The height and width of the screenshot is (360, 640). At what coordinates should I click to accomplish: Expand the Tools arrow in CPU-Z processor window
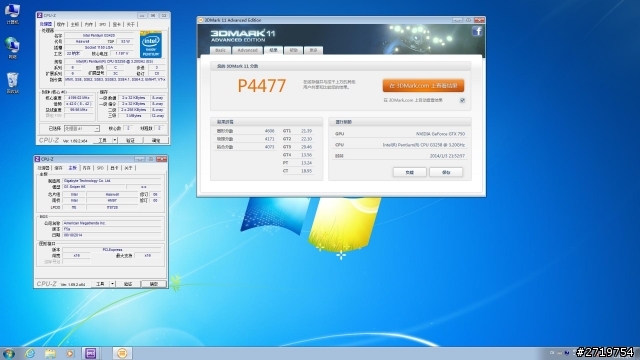[115, 140]
